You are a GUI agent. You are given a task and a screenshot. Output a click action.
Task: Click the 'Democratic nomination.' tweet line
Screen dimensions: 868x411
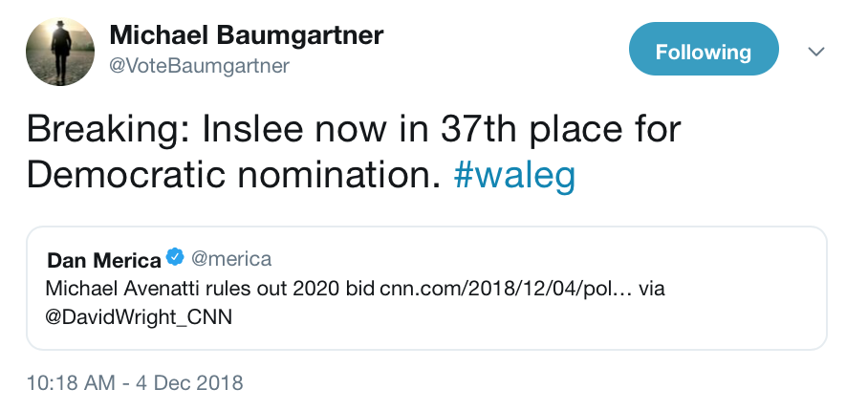pos(233,174)
